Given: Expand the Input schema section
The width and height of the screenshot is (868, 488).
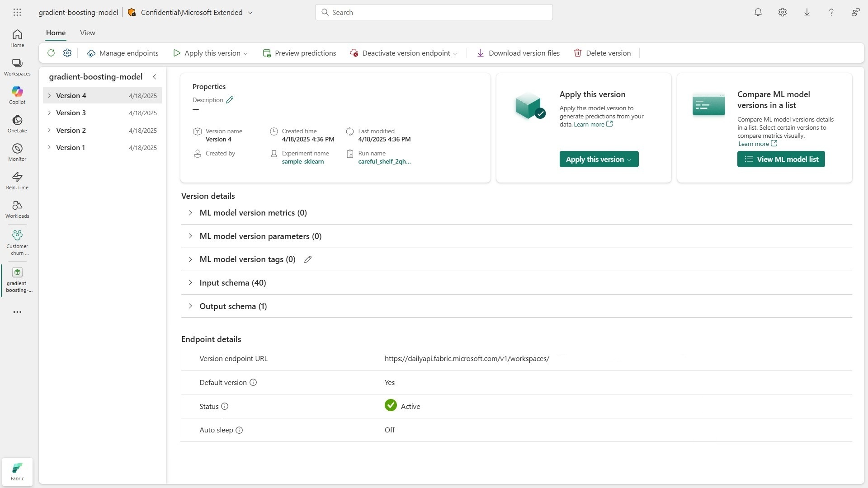Looking at the screenshot, I should click(x=190, y=283).
